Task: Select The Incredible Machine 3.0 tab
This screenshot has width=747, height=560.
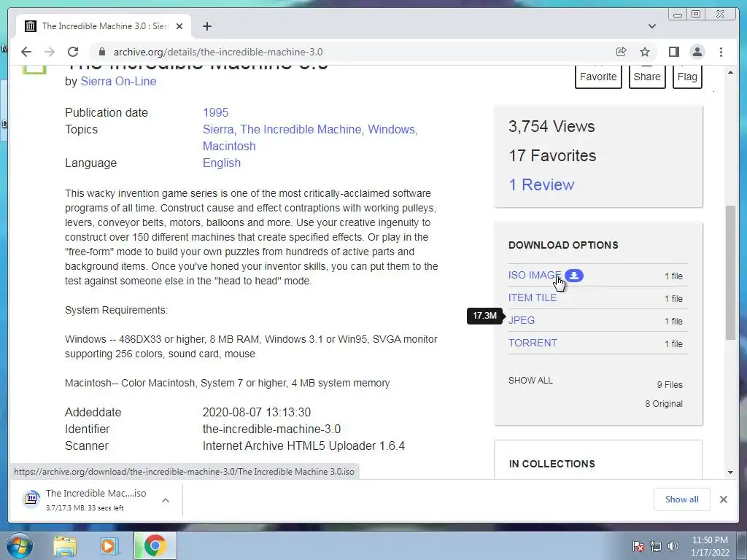Action: point(104,26)
